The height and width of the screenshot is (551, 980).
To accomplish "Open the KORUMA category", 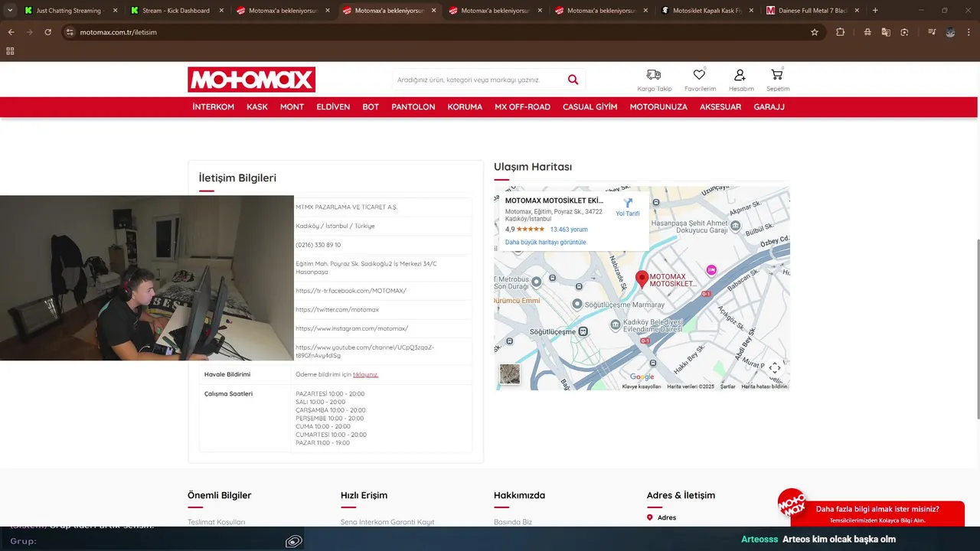I will pos(465,107).
